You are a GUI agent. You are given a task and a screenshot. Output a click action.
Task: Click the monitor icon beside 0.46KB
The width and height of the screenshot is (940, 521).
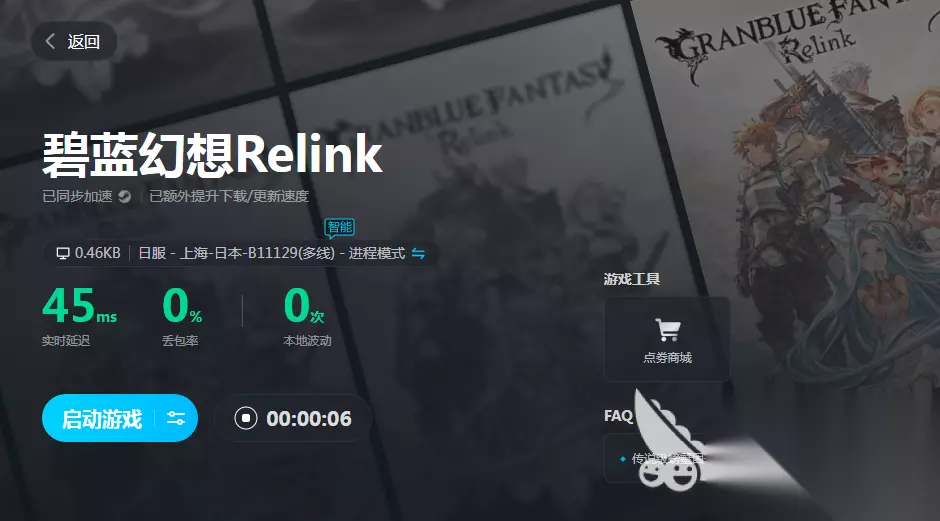tap(62, 254)
